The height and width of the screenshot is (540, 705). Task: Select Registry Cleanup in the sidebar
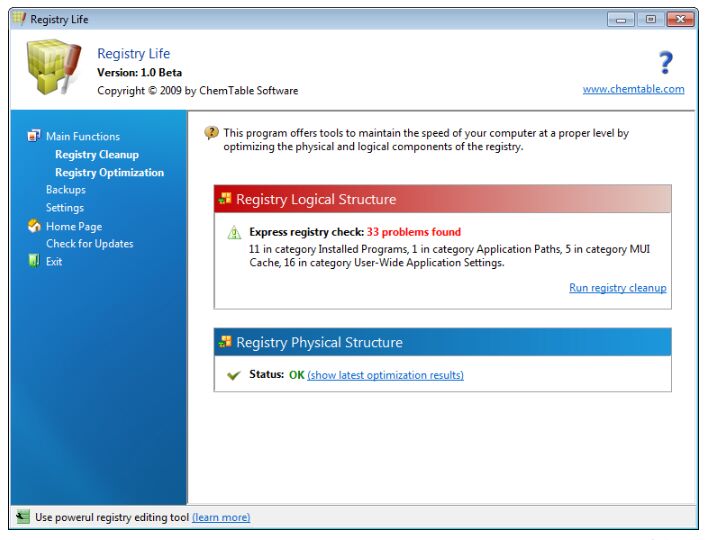click(x=97, y=154)
